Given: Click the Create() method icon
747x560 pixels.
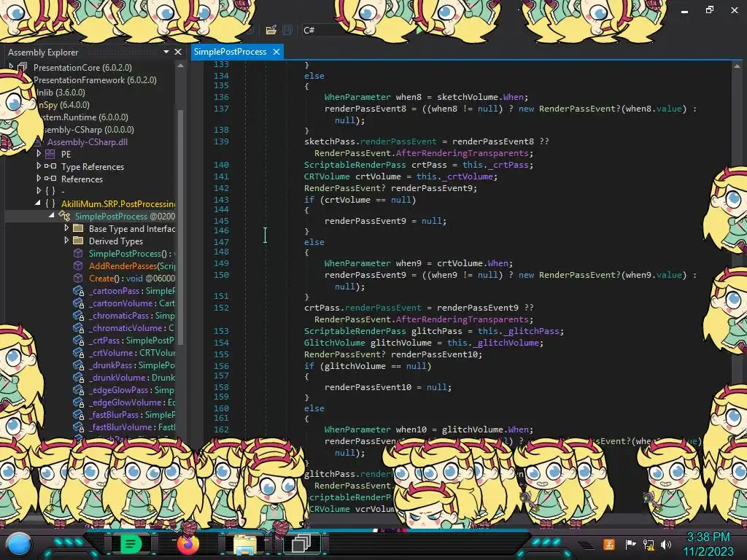Looking at the screenshot, I should point(78,278).
